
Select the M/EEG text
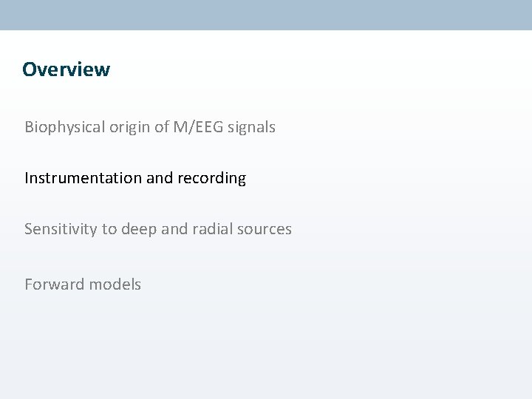click(x=199, y=127)
